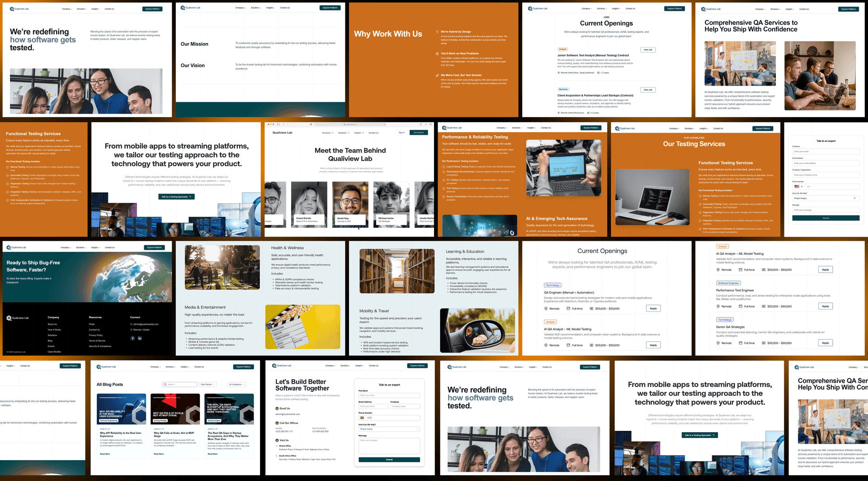Image resolution: width=868 pixels, height=481 pixels.
Task: Open Contact Us on Ready to Ship Bug-Free page
Action: click(110, 248)
